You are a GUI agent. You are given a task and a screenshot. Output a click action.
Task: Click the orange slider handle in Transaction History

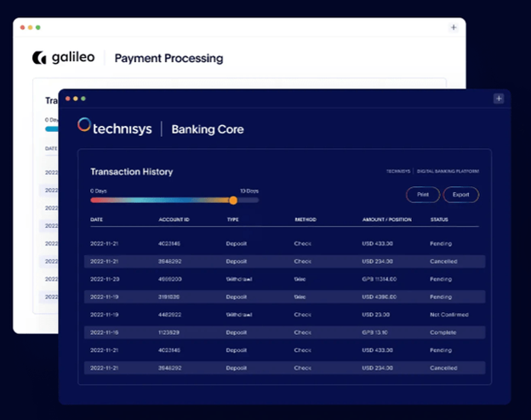(233, 201)
